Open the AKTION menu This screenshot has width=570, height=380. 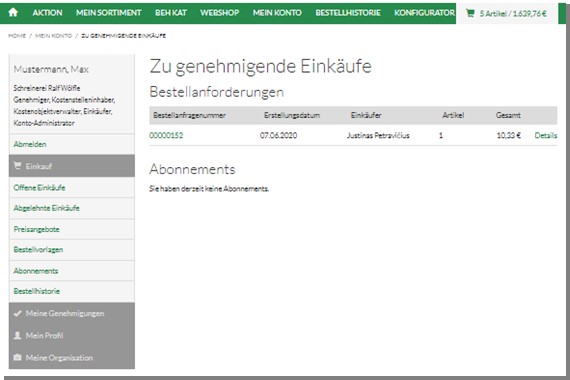(x=47, y=13)
